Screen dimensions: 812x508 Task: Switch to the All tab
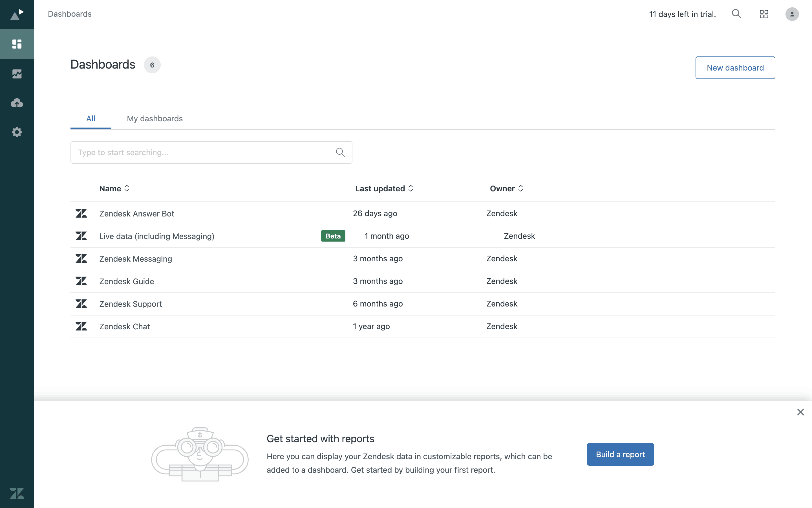pyautogui.click(x=91, y=119)
